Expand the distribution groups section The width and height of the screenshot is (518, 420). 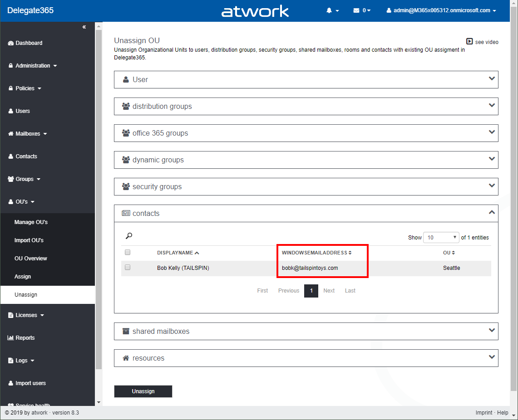pos(306,106)
